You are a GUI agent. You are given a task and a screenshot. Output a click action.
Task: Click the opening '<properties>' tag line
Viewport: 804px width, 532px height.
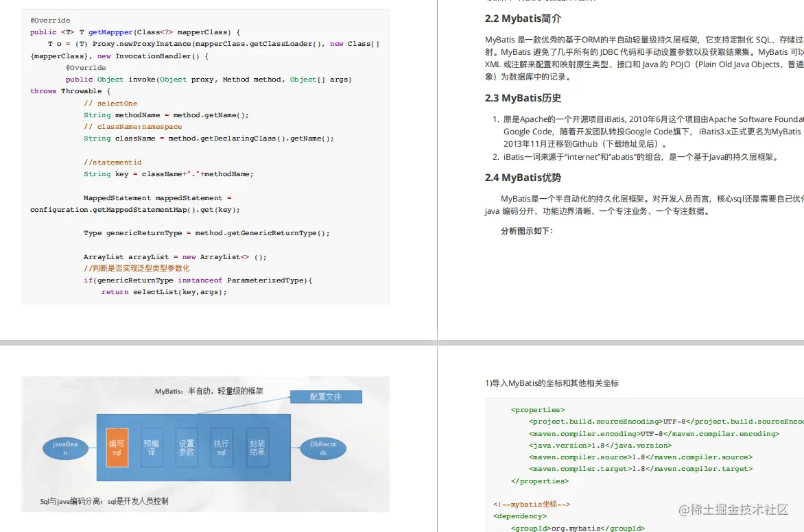[538, 409]
